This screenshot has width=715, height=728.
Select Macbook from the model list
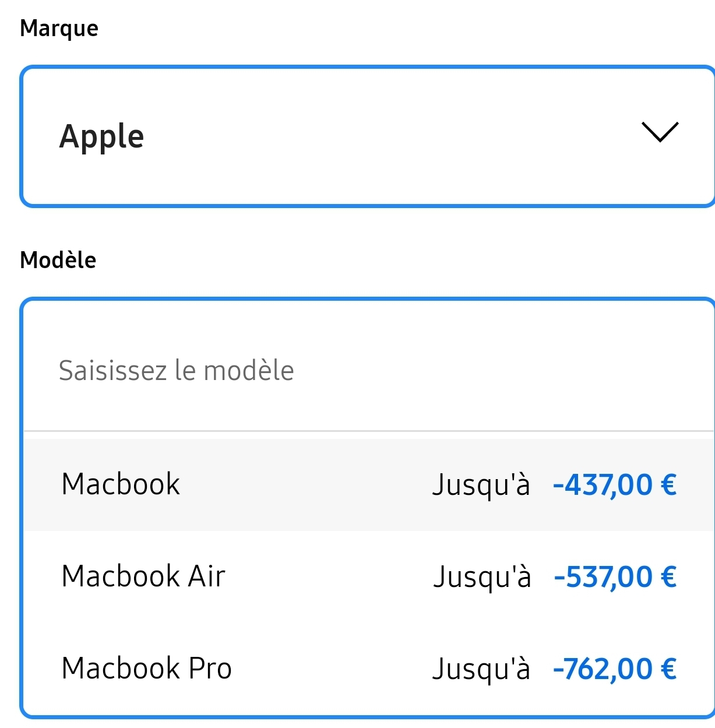pos(121,484)
